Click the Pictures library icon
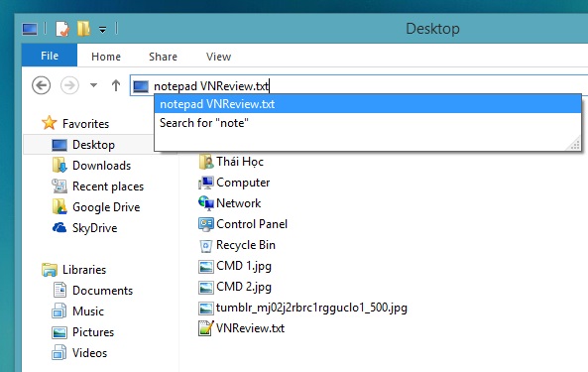Image resolution: width=588 pixels, height=372 pixels. 59,332
